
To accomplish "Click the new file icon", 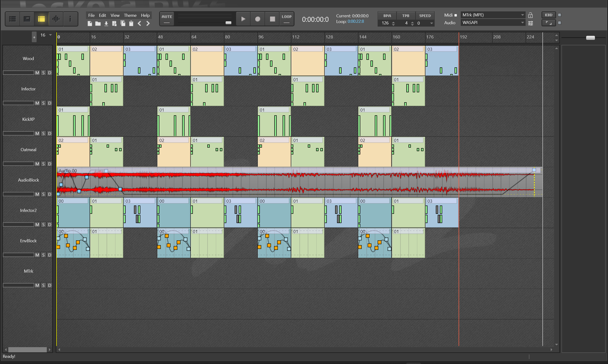I will (90, 23).
